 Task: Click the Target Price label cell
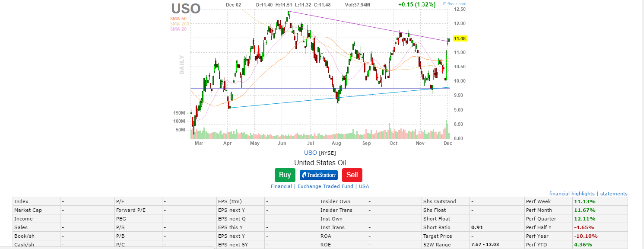click(x=446, y=236)
